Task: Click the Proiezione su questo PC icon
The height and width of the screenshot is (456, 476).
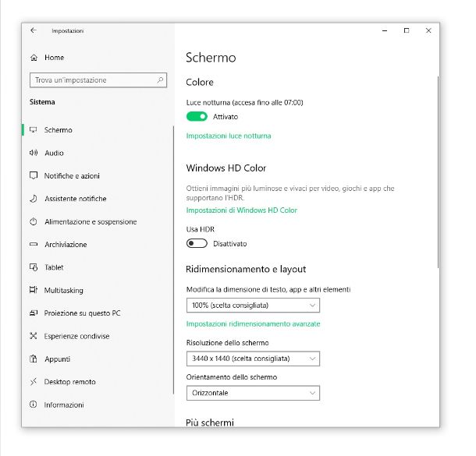Action: 34,313
